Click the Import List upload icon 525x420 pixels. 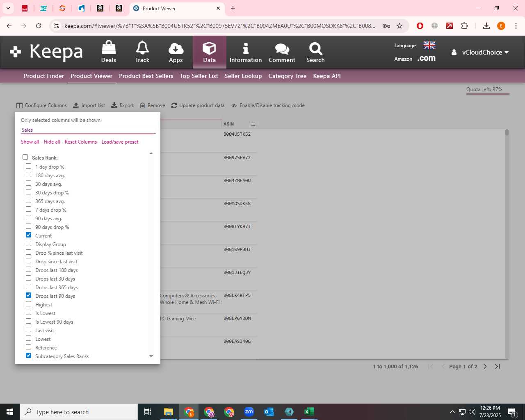[76, 105]
